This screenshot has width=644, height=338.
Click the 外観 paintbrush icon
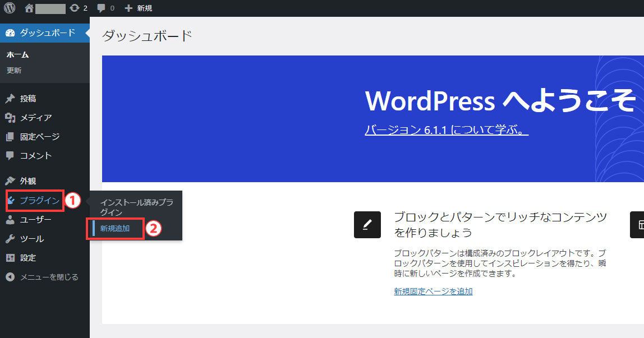[x=10, y=181]
